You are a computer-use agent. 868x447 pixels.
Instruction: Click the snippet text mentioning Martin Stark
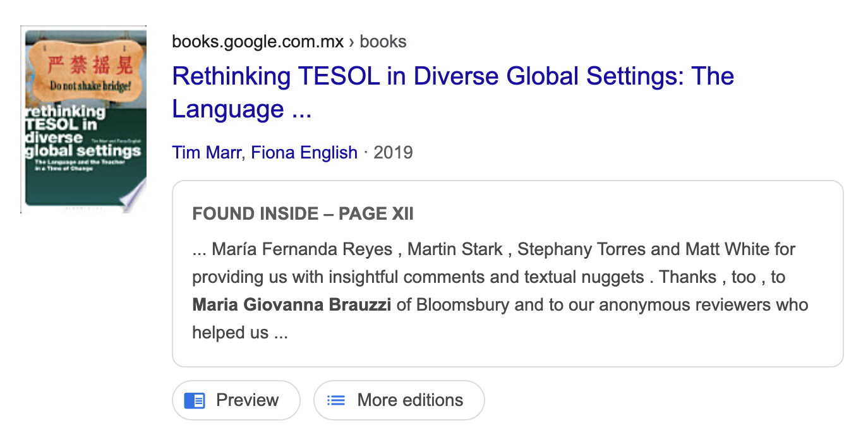(500, 291)
